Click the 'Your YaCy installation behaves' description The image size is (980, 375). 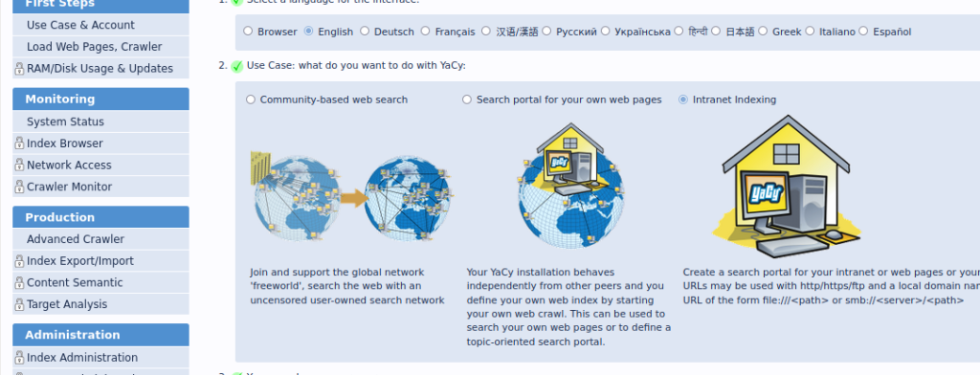click(568, 307)
